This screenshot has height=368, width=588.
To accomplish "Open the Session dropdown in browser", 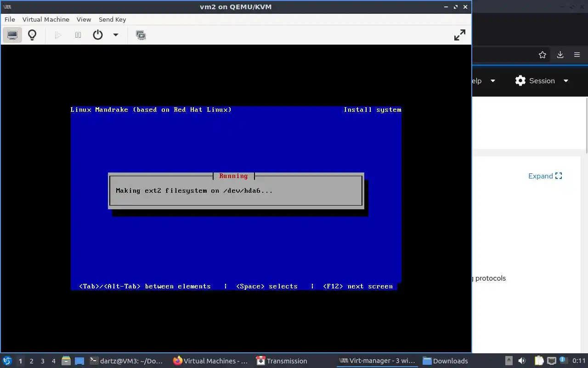I will [542, 81].
